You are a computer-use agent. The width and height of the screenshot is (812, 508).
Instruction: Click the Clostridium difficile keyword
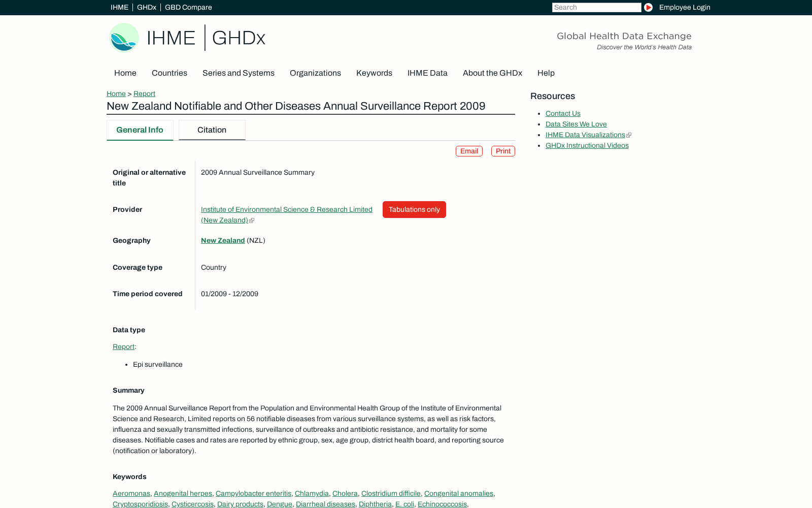pyautogui.click(x=391, y=494)
